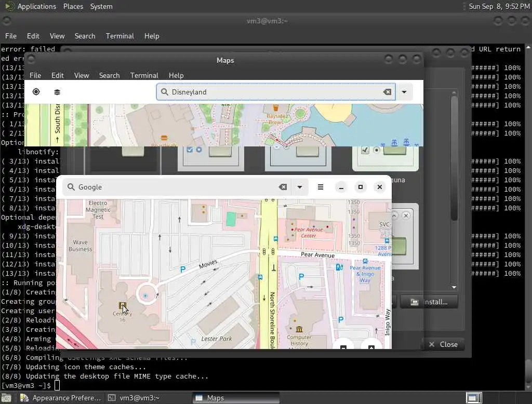
Task: Click the workspace switcher icon in bottom panel
Action: click(x=474, y=398)
